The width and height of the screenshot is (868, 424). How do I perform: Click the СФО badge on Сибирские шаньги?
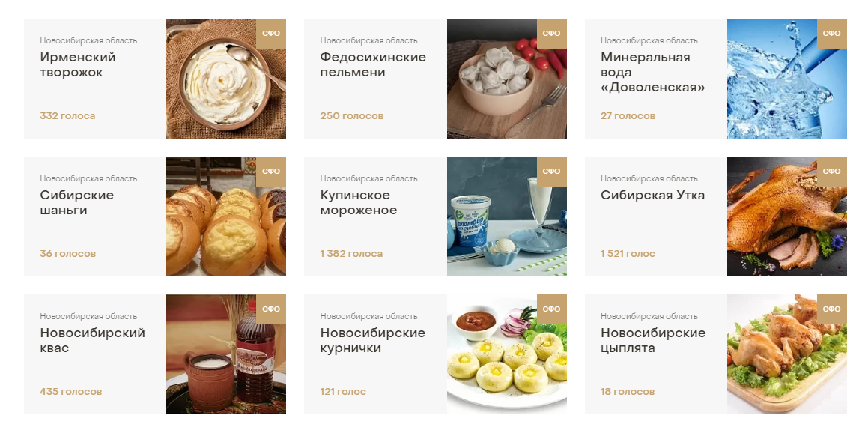tap(271, 172)
